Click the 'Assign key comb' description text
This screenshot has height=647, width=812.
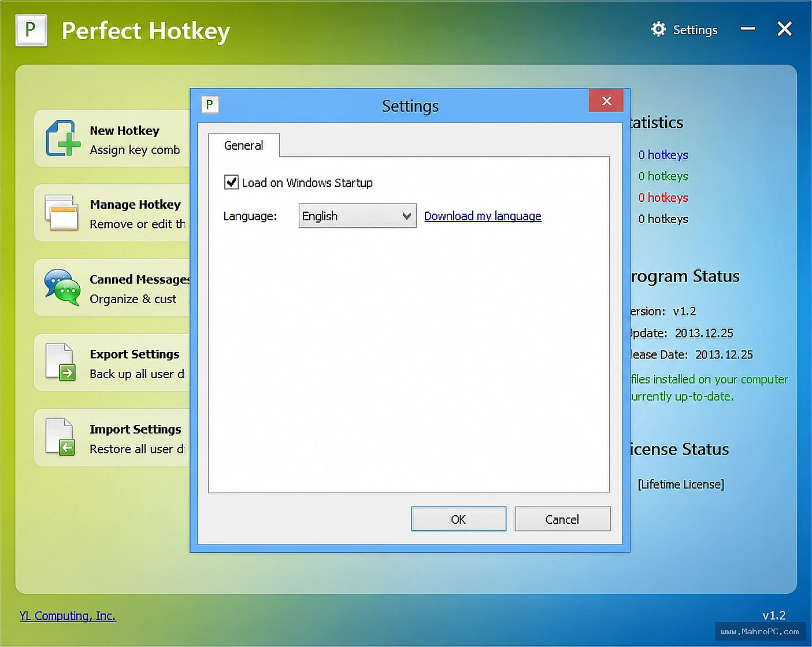[135, 150]
